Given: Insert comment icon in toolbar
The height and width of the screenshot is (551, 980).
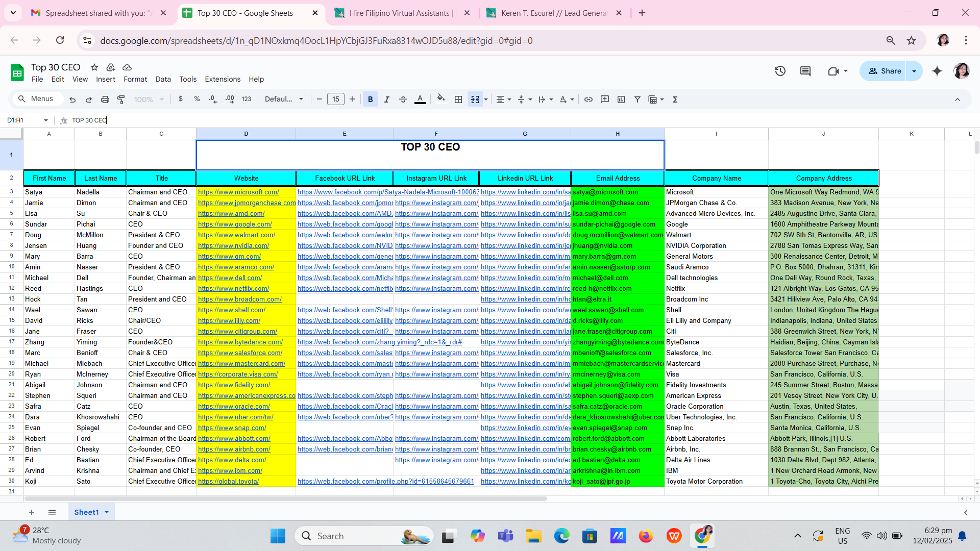Looking at the screenshot, I should (605, 99).
